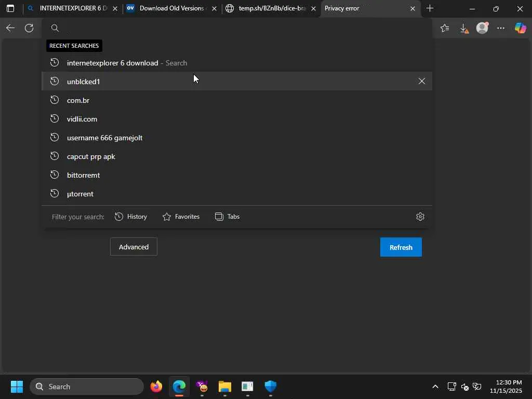The width and height of the screenshot is (532, 399).
Task: Filter search by Tabs
Action: point(228,217)
